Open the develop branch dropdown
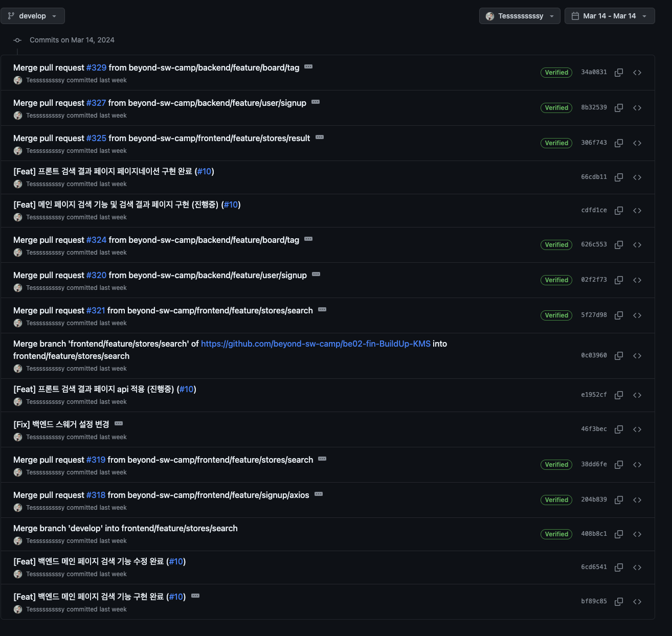This screenshot has height=636, width=672. pyautogui.click(x=33, y=16)
